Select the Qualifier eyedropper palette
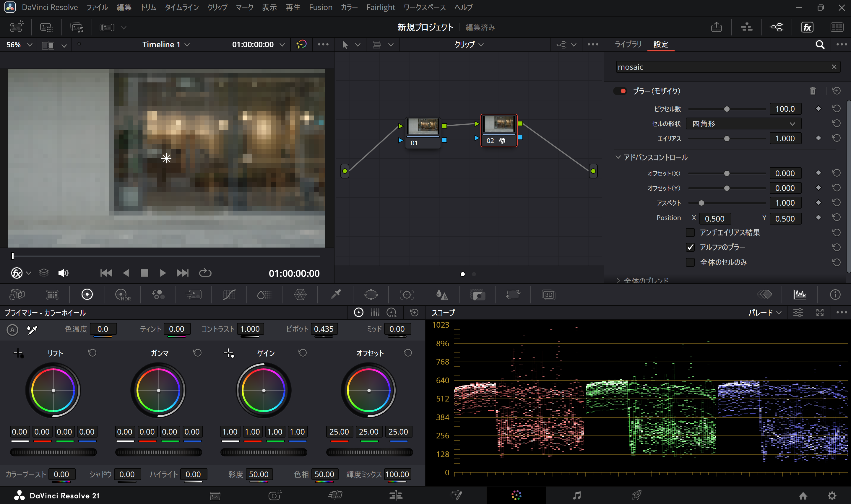851x504 pixels. point(335,295)
